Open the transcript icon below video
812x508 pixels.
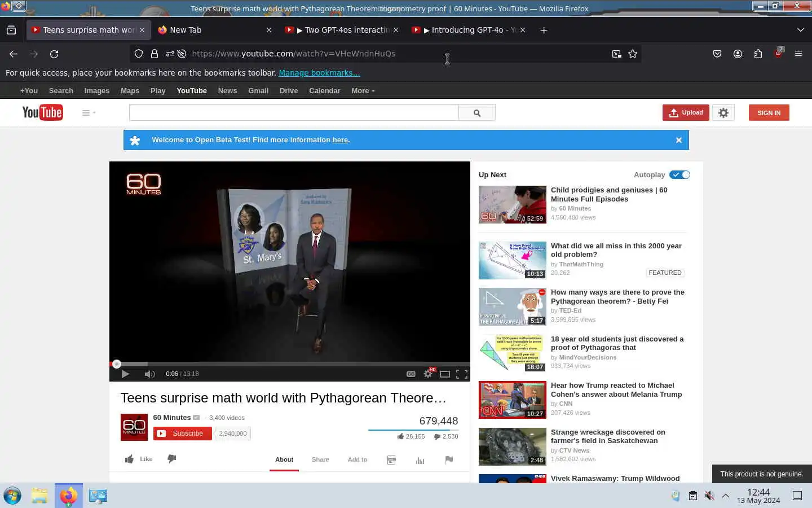coord(391,460)
